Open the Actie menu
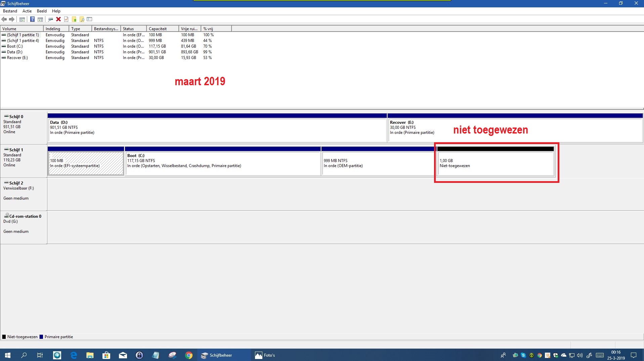Screen dimensions: 644x361 (x=27, y=11)
